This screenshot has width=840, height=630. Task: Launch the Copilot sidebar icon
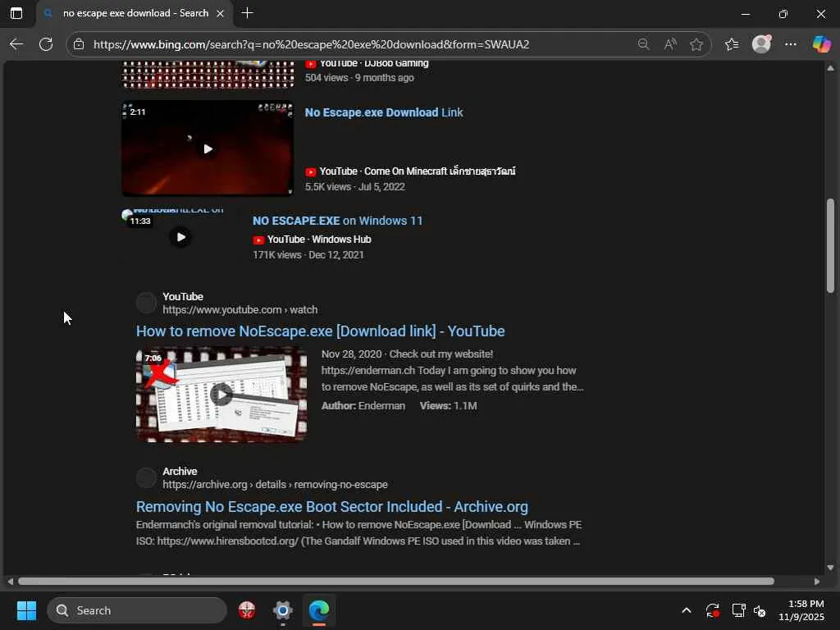click(x=821, y=44)
